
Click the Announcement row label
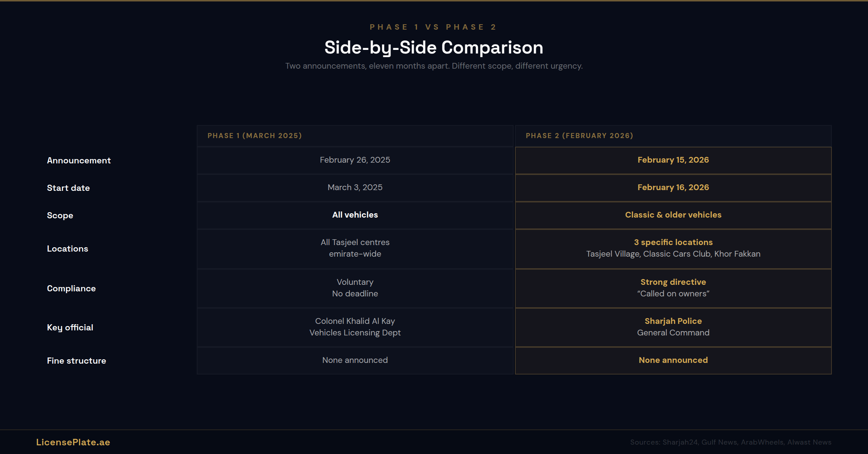79,160
